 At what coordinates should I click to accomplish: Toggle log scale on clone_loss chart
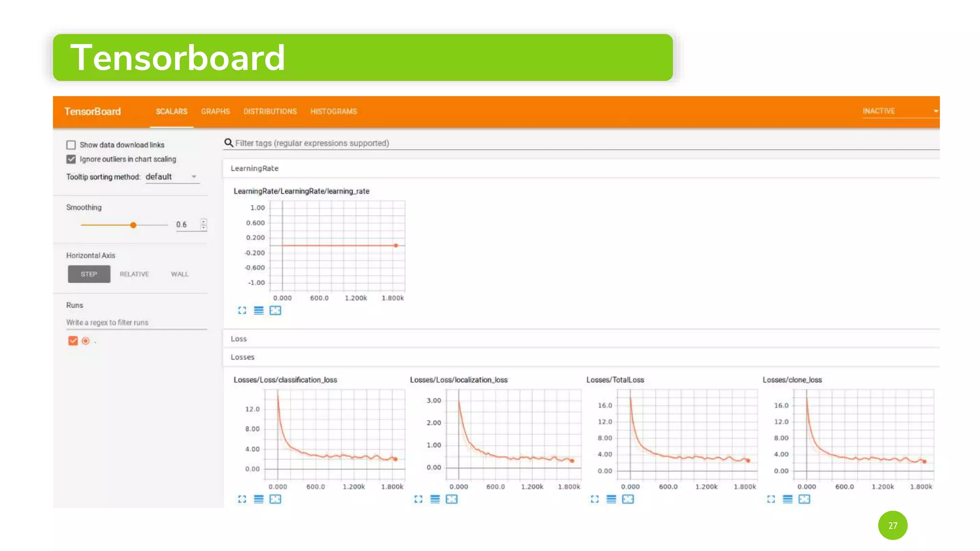tap(788, 499)
